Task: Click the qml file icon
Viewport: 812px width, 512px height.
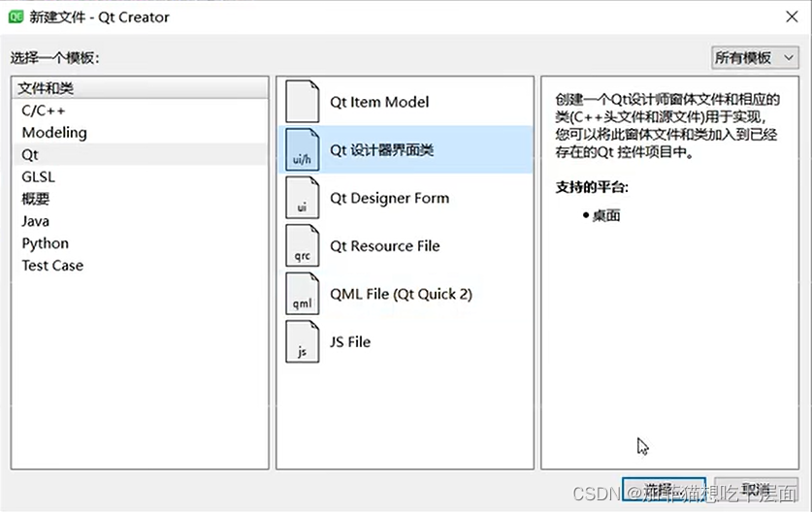Action: click(303, 294)
